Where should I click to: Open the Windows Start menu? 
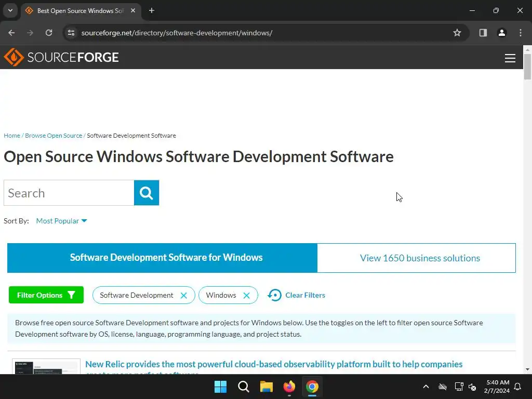220,387
